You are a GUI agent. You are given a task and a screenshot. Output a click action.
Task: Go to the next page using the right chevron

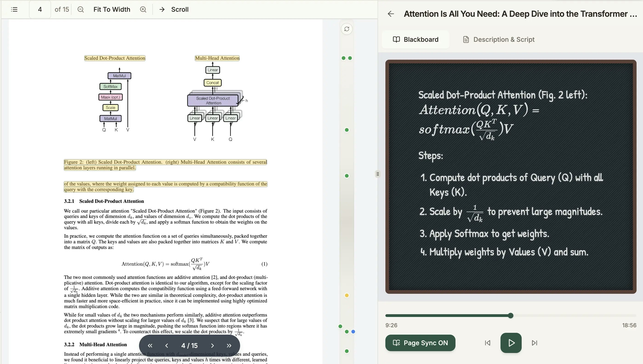click(212, 345)
